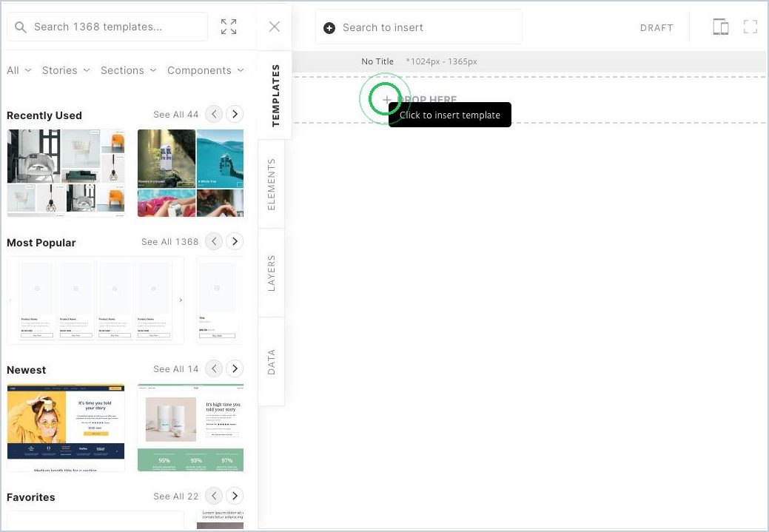Image resolution: width=769 pixels, height=532 pixels.
Task: Click See All 1368 most popular
Action: click(170, 242)
